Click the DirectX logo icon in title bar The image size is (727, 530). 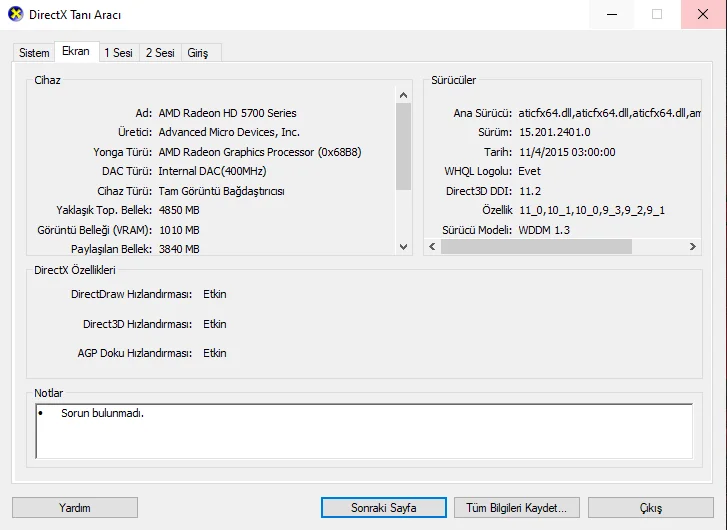tap(16, 14)
